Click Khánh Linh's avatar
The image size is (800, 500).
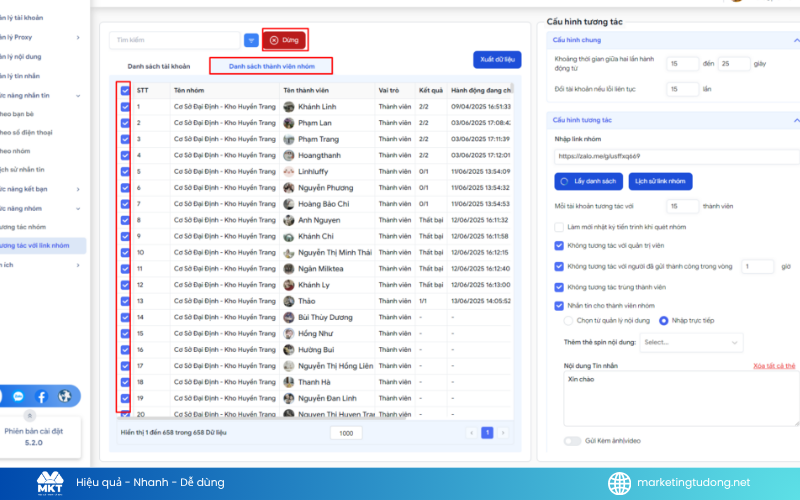[x=289, y=107]
